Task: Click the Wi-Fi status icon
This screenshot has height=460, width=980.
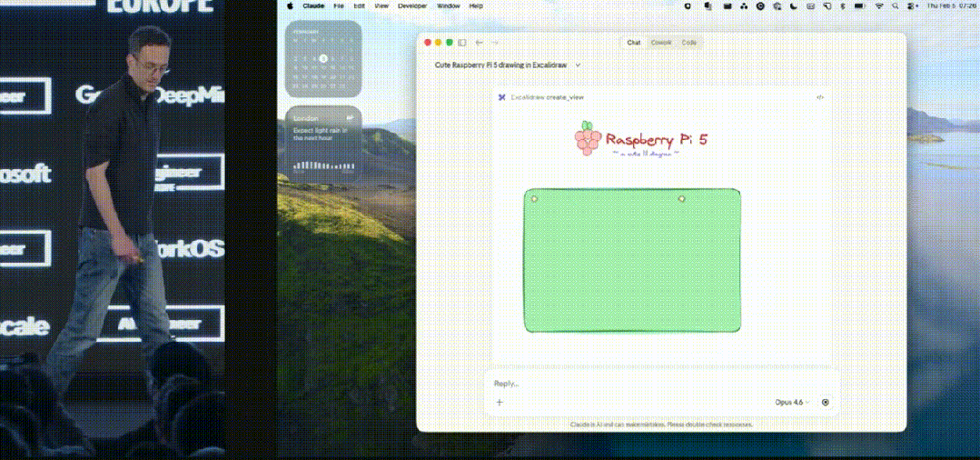Action: pyautogui.click(x=879, y=5)
